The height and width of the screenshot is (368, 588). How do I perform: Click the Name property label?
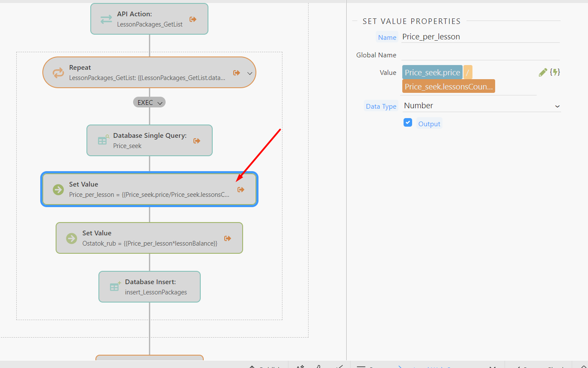(387, 37)
